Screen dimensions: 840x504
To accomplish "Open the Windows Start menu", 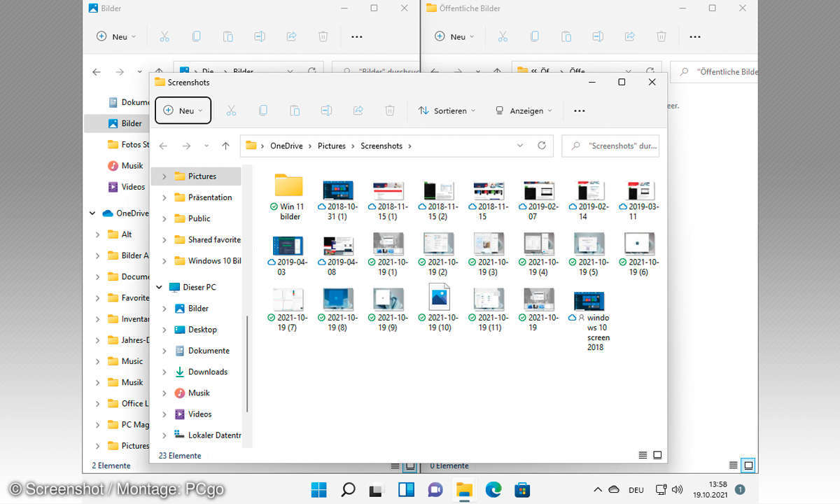I will coord(318,489).
